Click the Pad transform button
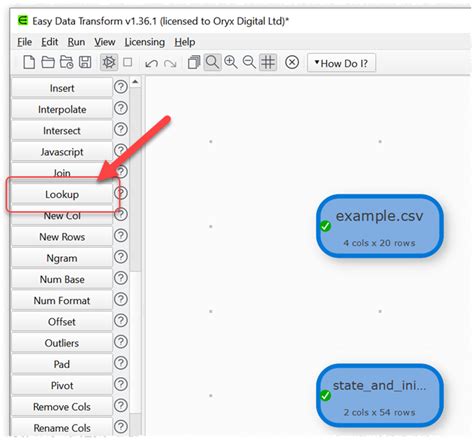 tap(62, 364)
